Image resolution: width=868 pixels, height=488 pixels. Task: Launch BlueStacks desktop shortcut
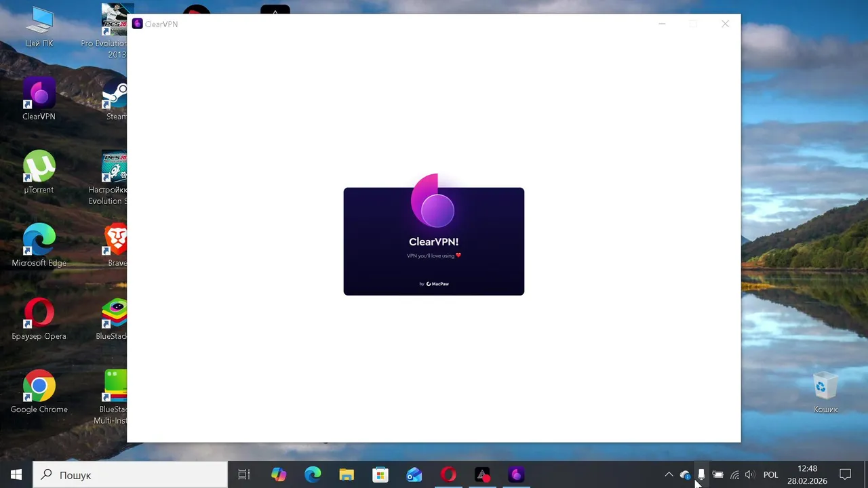point(112,319)
